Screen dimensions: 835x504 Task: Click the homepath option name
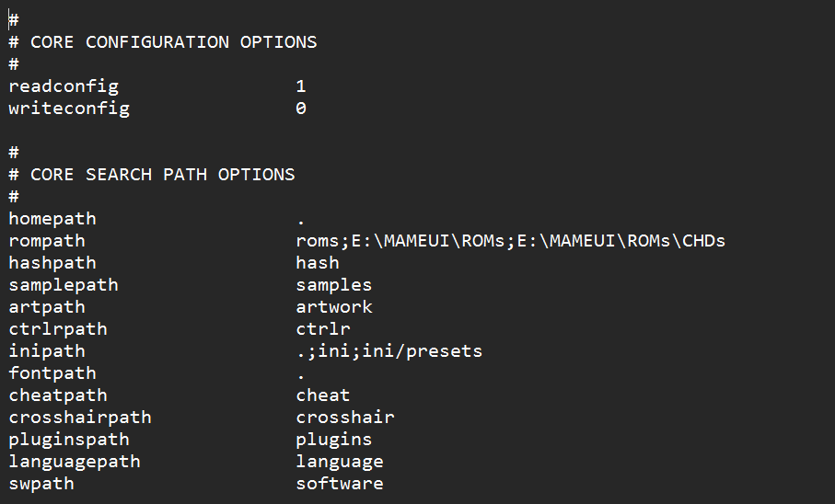(x=52, y=219)
